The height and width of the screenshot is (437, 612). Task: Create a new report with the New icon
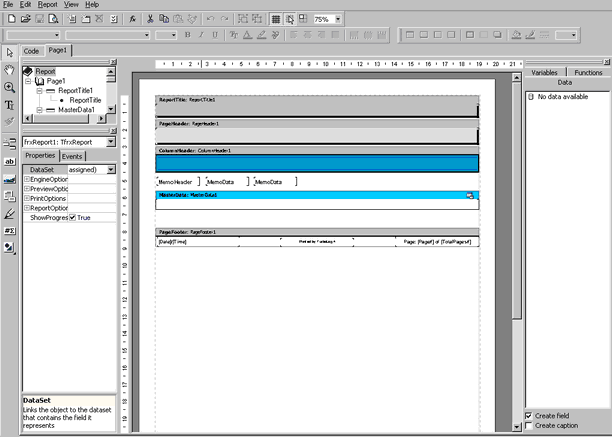pyautogui.click(x=12, y=19)
